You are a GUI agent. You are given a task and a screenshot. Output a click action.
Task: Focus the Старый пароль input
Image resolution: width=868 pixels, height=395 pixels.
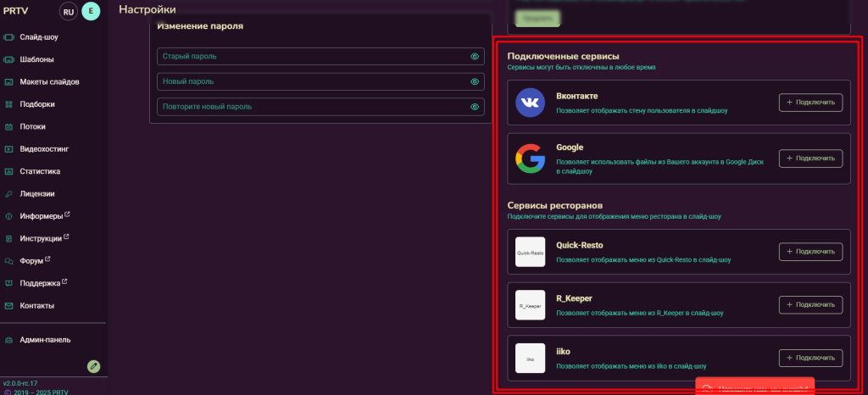pos(320,57)
